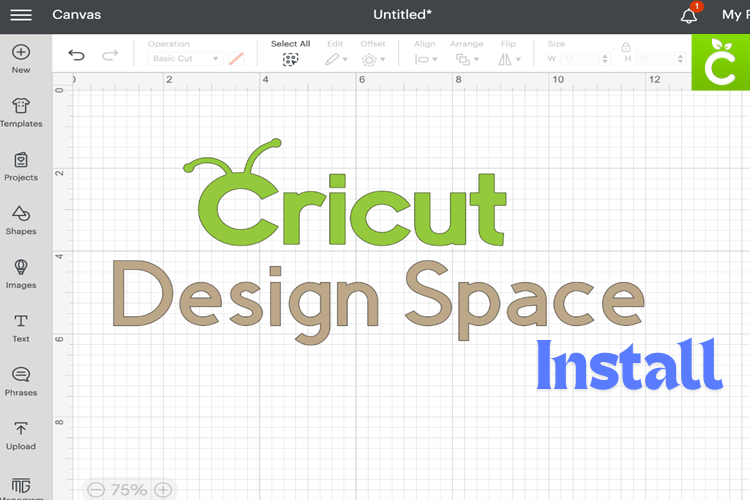The width and height of the screenshot is (750, 500).
Task: Select the green Cricut logo on canvas
Action: click(344, 192)
